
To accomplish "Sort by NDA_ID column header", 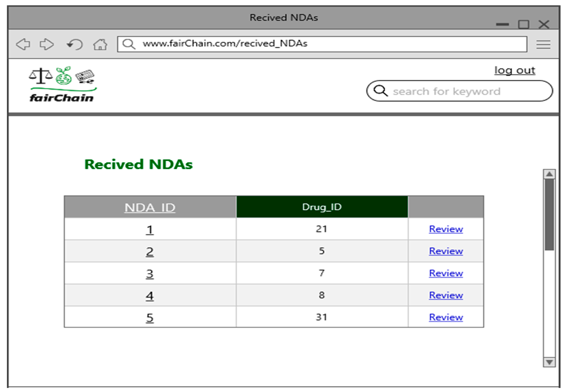I will click(150, 208).
